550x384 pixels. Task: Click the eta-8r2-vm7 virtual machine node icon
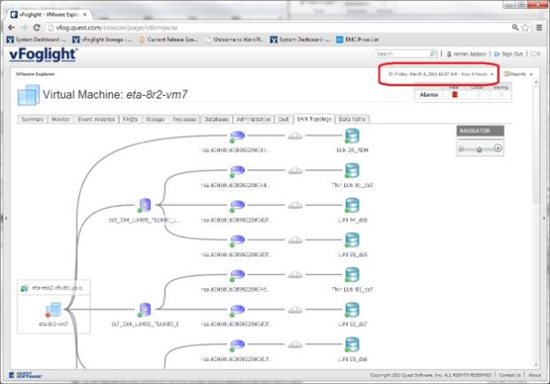54,310
